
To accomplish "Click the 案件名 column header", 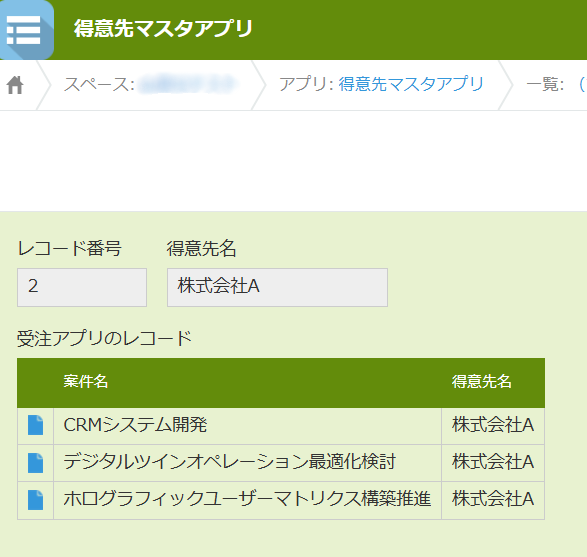I will click(86, 382).
